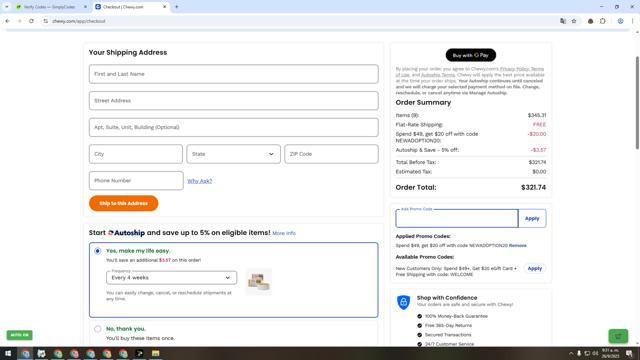Click the network tray icon
640x360 pixels.
point(587,353)
